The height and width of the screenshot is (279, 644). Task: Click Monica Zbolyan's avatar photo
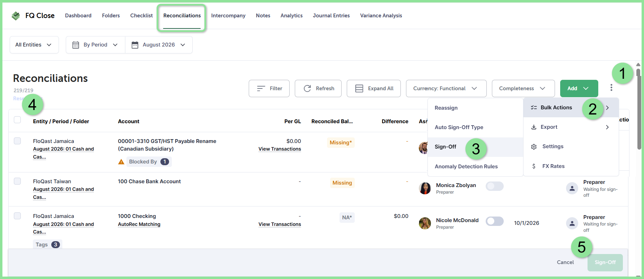[425, 188]
